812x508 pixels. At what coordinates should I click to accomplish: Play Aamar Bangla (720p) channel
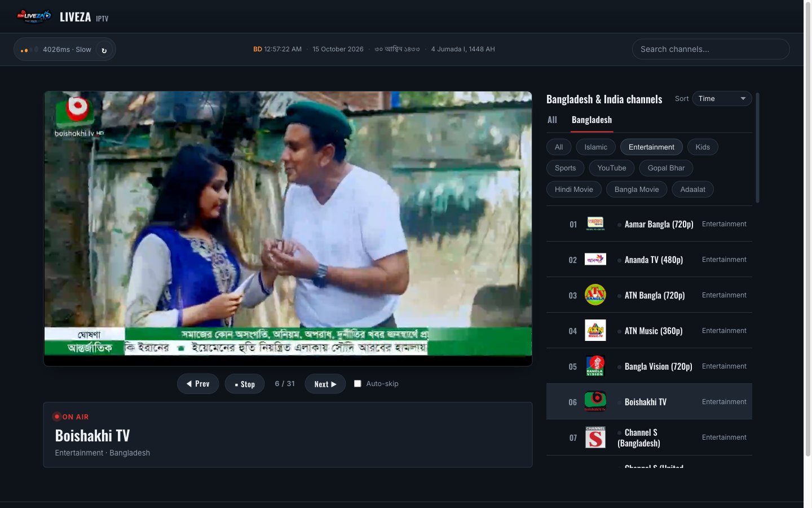649,224
